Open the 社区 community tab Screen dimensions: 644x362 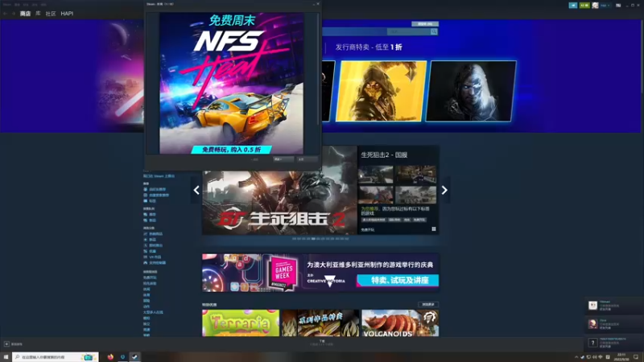[51, 14]
